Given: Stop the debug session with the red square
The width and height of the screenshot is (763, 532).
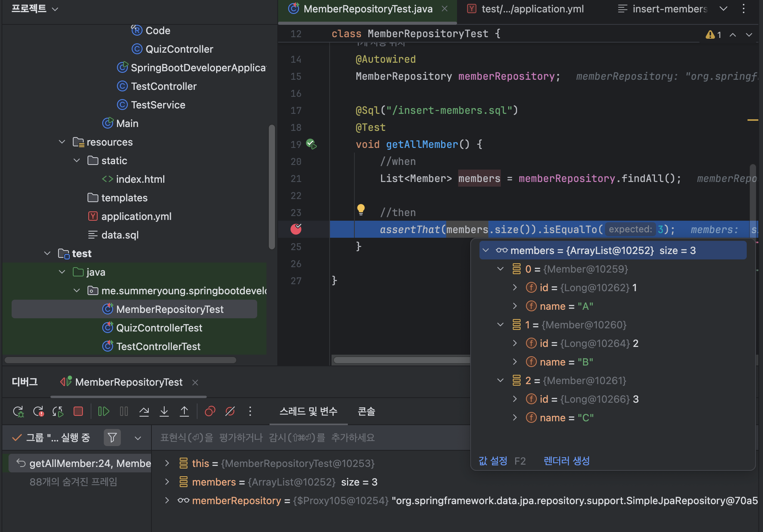Looking at the screenshot, I should (78, 411).
